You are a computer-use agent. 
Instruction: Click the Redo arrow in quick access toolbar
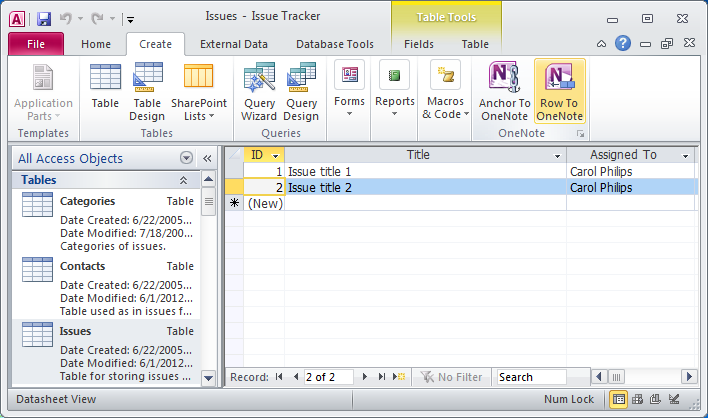pyautogui.click(x=98, y=19)
